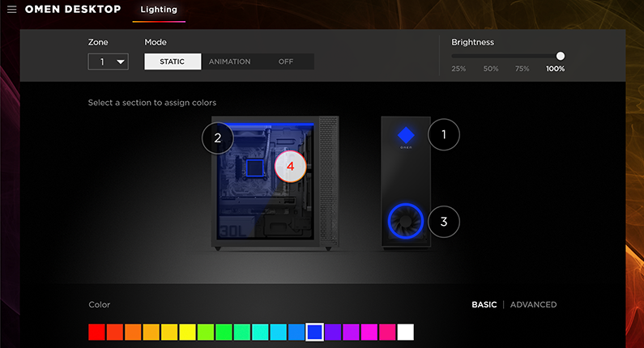Pick the white color swatch
Image resolution: width=644 pixels, height=348 pixels.
405,332
